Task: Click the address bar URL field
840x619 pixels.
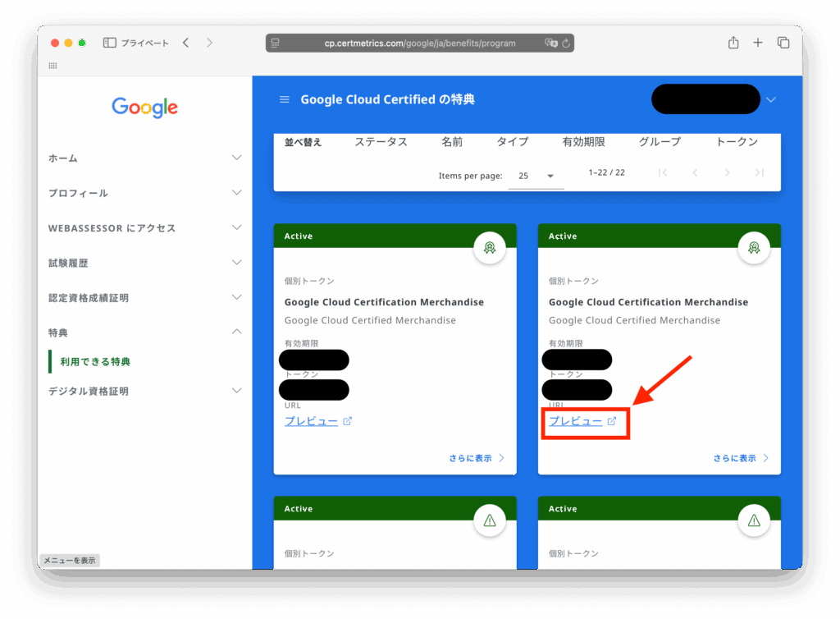Action: [420, 44]
